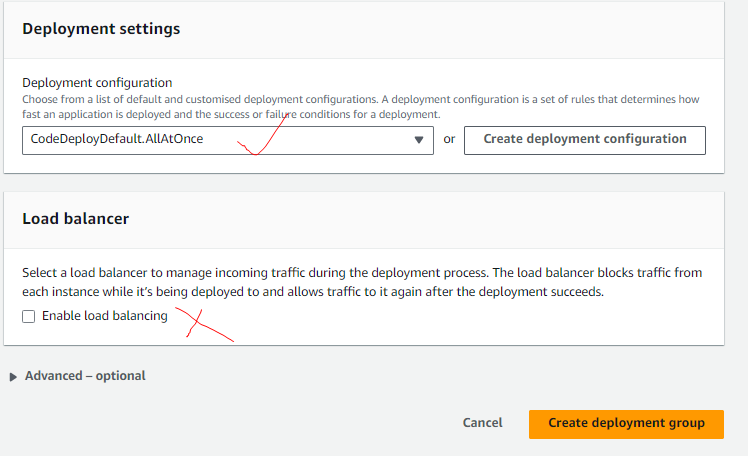Screen dimensions: 748x456
Task: Select the Load balancer heading
Action: pyautogui.click(x=75, y=218)
